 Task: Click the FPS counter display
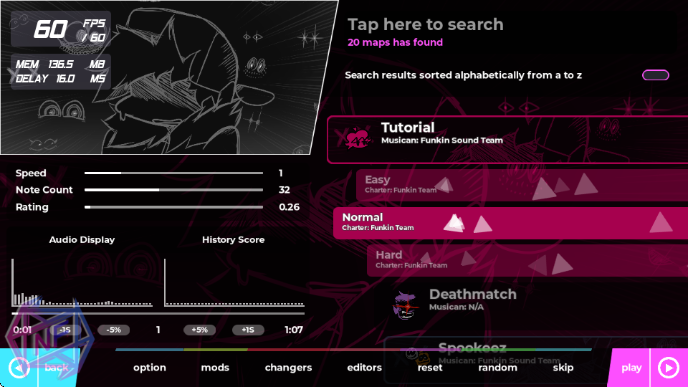point(61,29)
